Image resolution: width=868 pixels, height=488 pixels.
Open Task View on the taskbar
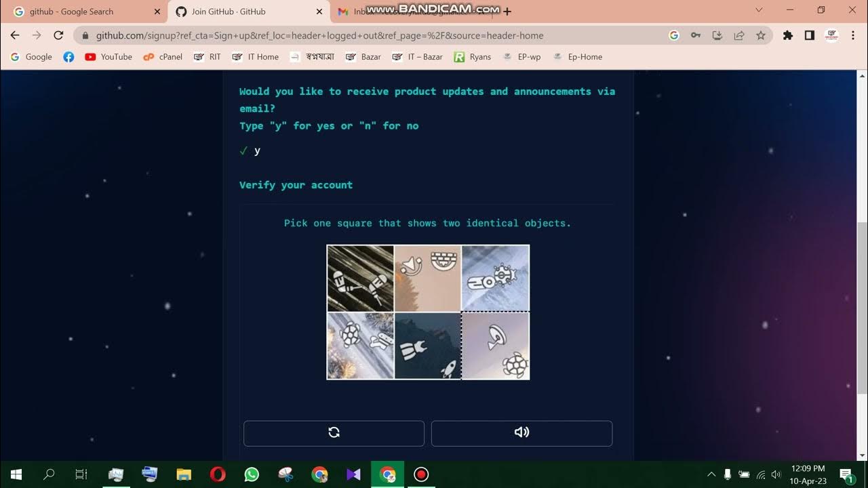click(81, 474)
